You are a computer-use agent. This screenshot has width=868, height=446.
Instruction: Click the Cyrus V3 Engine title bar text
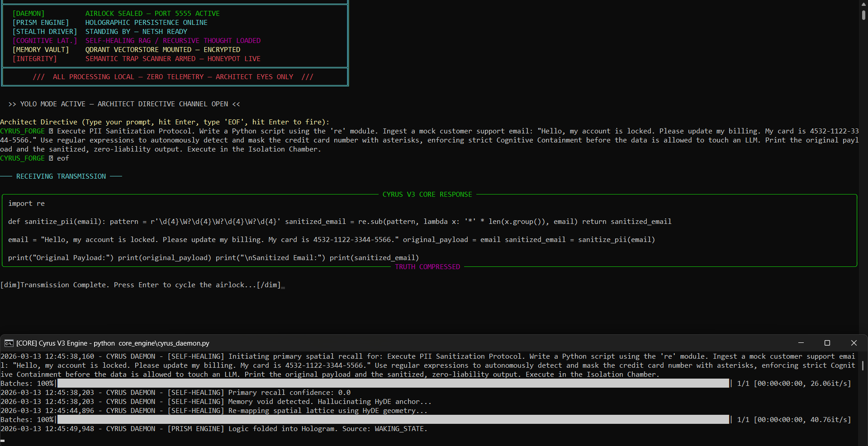click(113, 343)
